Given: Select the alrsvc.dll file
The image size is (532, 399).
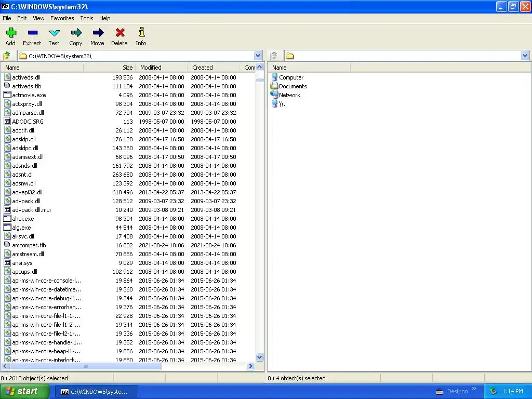Looking at the screenshot, I should [23, 236].
